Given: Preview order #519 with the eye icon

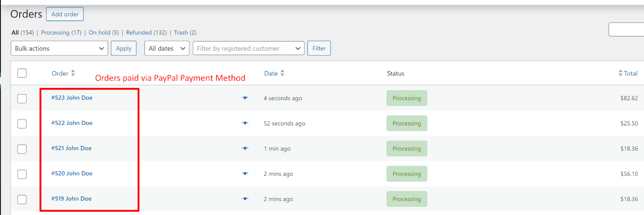Looking at the screenshot, I should pos(245,199).
